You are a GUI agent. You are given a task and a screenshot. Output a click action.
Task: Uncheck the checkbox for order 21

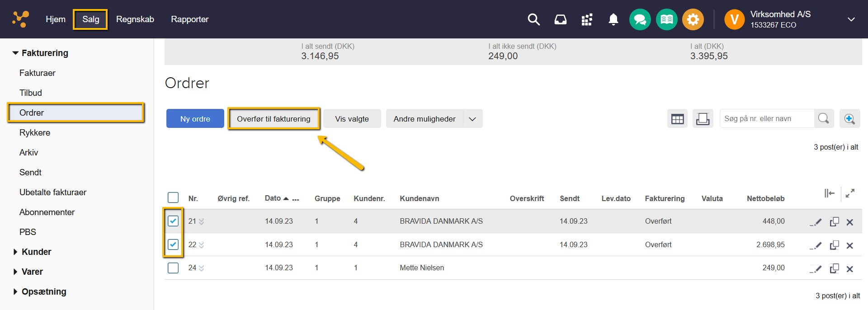coord(173,221)
